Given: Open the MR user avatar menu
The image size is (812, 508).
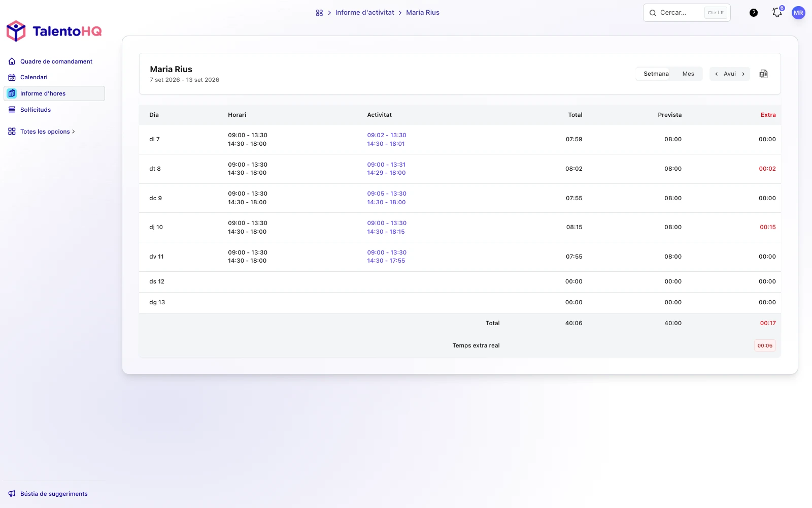Looking at the screenshot, I should 798,13.
